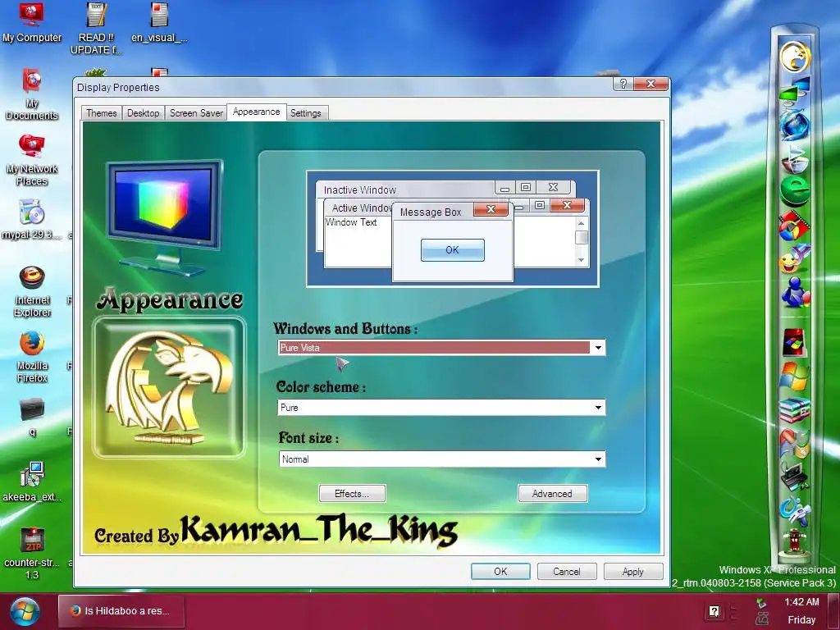The width and height of the screenshot is (840, 630).
Task: Open the Windows Start orb
Action: (x=25, y=611)
